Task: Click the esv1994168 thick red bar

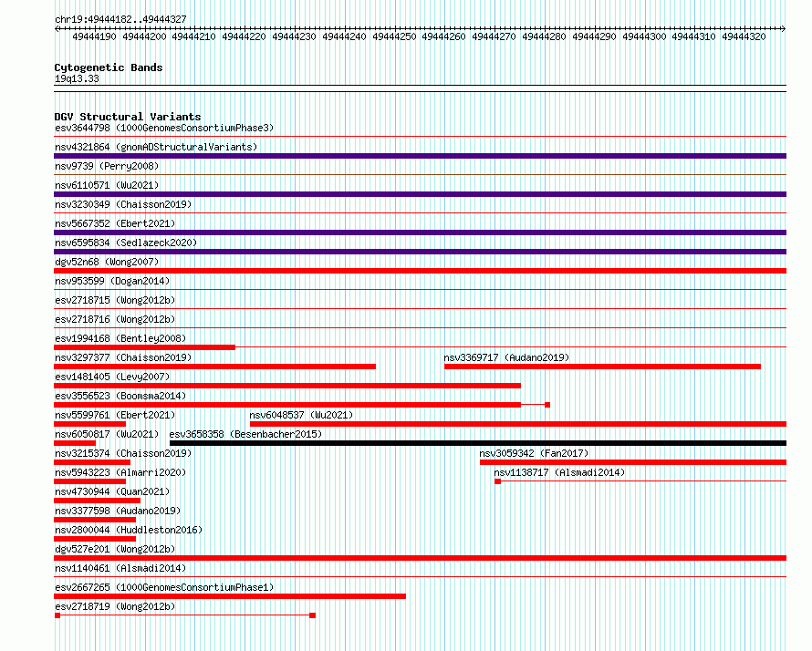Action: point(144,347)
